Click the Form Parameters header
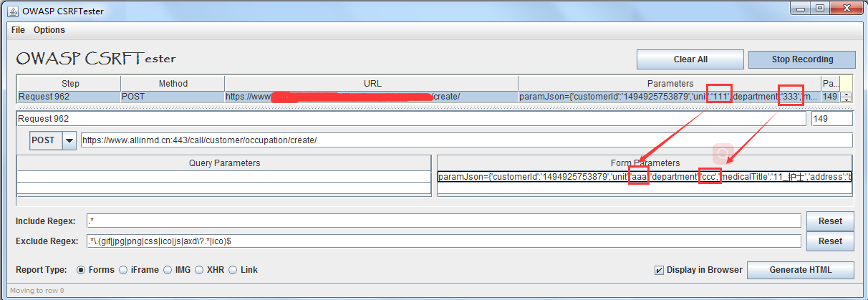868x300 pixels. 645,163
